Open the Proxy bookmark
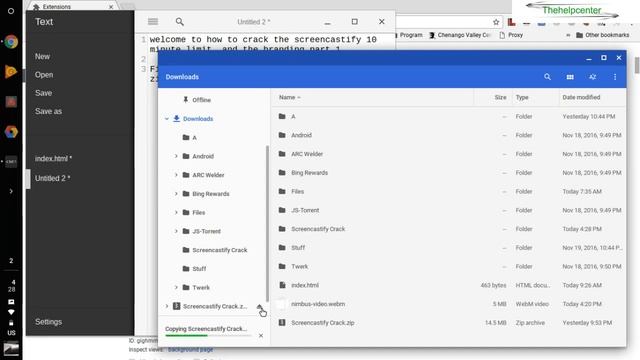The width and height of the screenshot is (640, 360). pyautogui.click(x=511, y=35)
